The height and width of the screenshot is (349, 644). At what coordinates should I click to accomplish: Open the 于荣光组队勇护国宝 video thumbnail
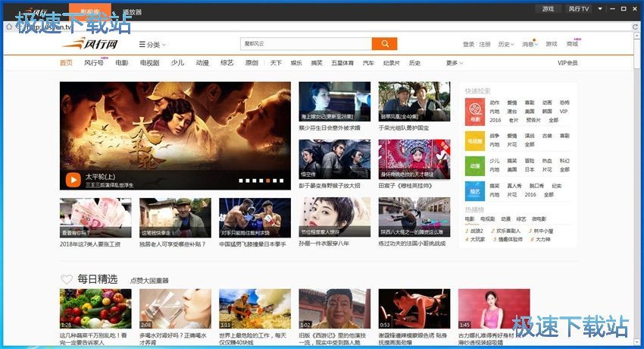tap(414, 102)
